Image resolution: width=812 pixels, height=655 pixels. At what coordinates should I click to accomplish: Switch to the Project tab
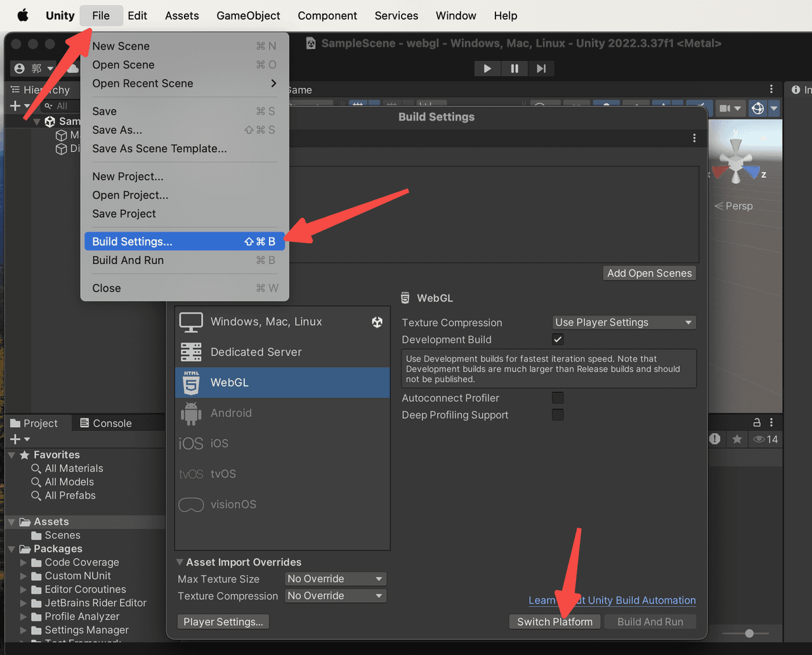click(34, 423)
